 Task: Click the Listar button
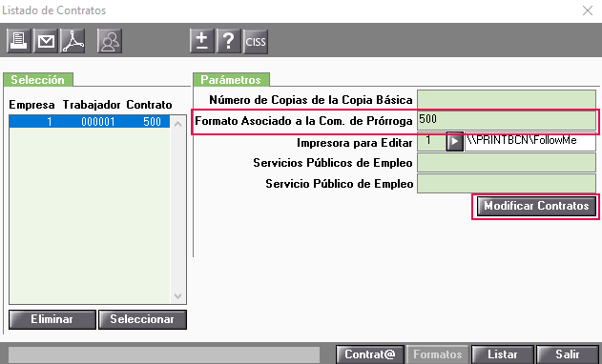[503, 354]
